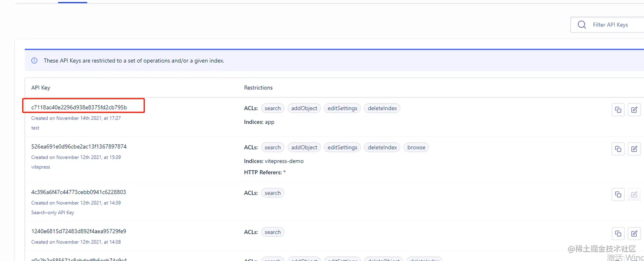644x261 pixels.
Task: Click the restricted API Keys info message
Action: click(x=134, y=61)
